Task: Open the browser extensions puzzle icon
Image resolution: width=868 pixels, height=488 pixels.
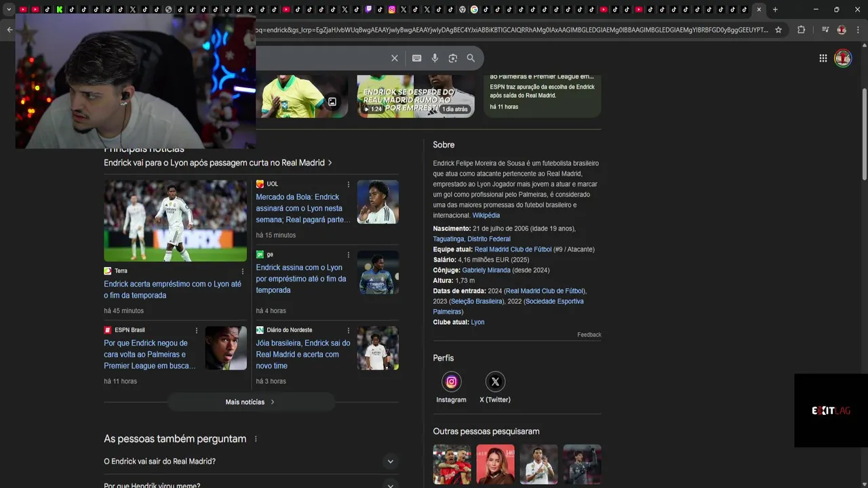Action: [801, 30]
